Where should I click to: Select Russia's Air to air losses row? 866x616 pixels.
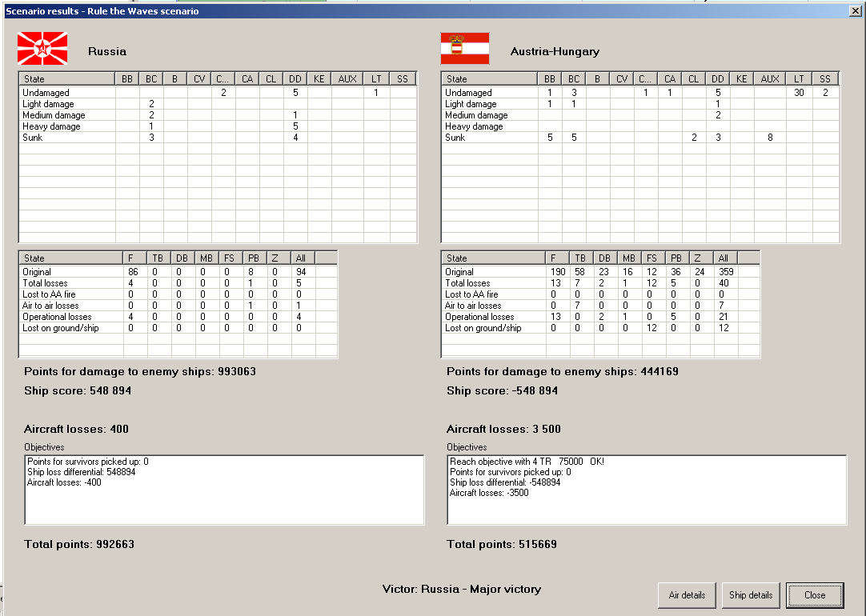pos(178,306)
